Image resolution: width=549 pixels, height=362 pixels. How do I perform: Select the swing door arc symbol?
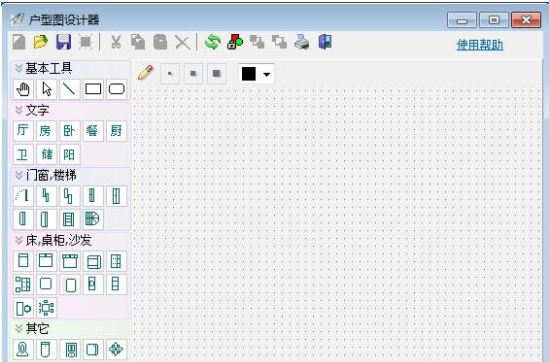(x=23, y=195)
